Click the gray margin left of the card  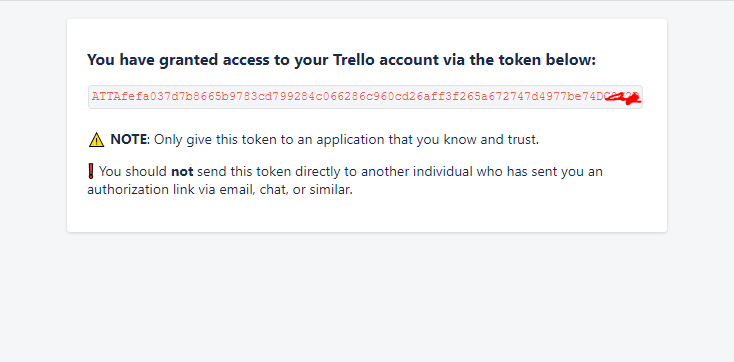[33, 126]
